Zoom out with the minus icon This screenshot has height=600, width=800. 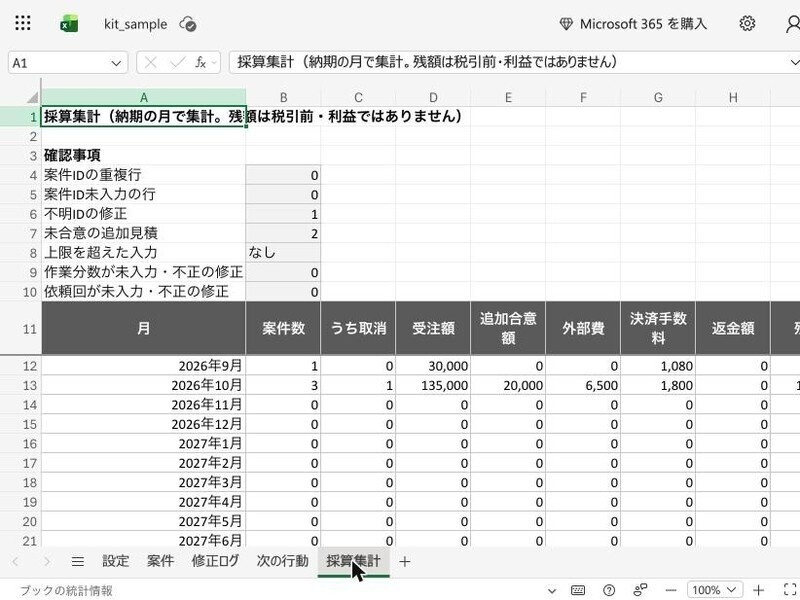[x=671, y=590]
